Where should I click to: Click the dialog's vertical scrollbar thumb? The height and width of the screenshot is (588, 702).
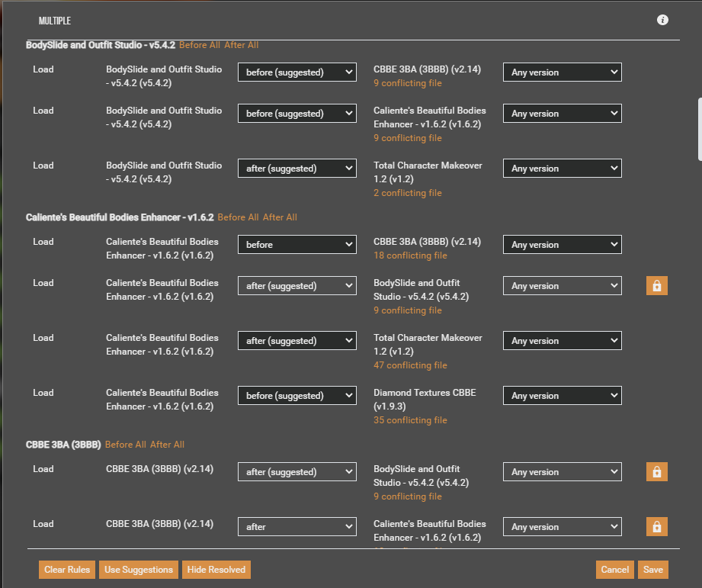tap(700, 129)
